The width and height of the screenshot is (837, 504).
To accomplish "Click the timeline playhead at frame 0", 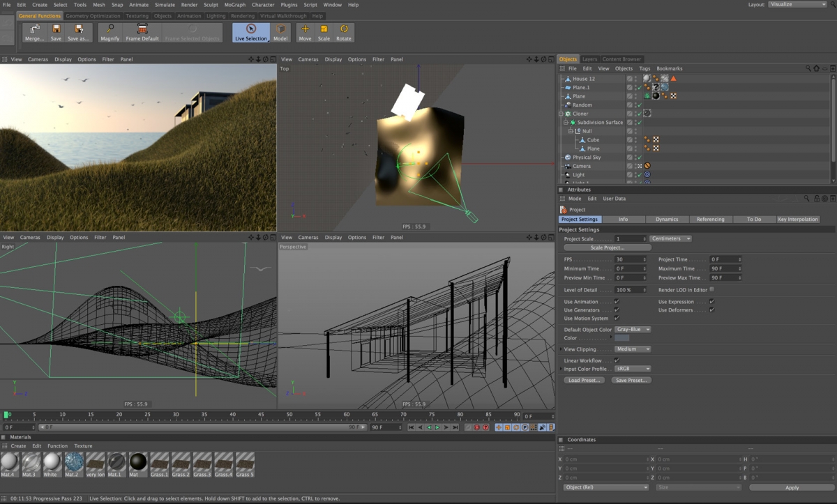I will coord(7,415).
